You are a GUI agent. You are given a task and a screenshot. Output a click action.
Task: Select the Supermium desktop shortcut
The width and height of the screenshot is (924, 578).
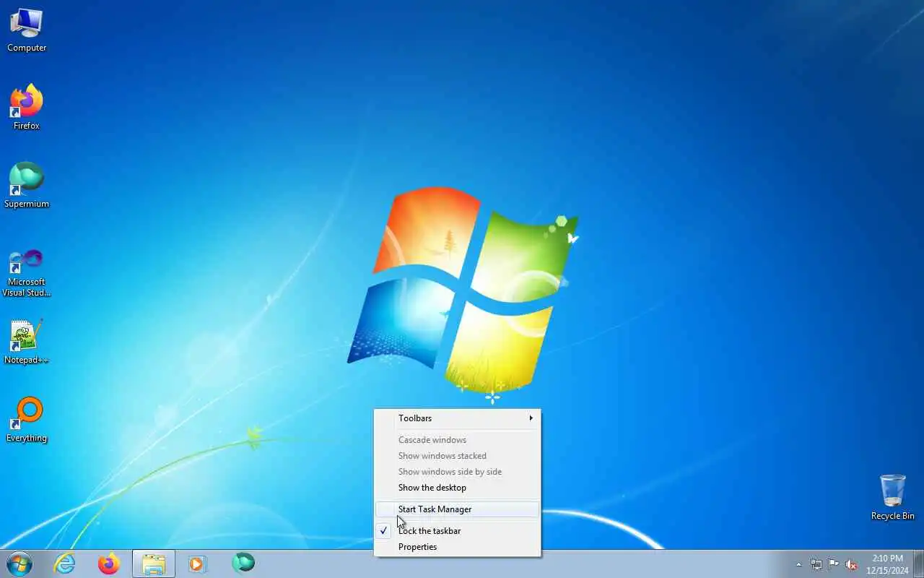tap(27, 185)
